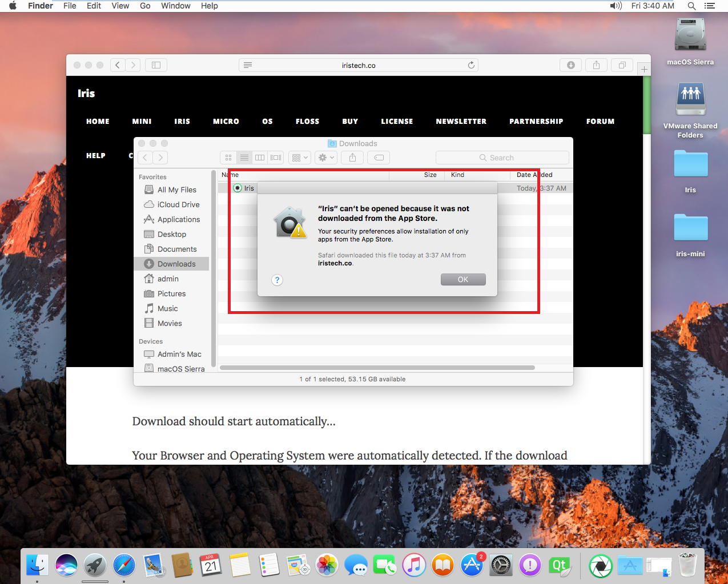Viewport: 728px width, 584px height.
Task: Open iTunes music icon in Dock
Action: pos(414,565)
